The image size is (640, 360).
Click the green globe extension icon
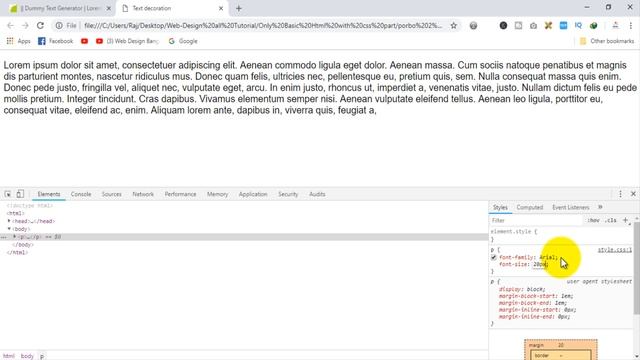[x=593, y=25]
